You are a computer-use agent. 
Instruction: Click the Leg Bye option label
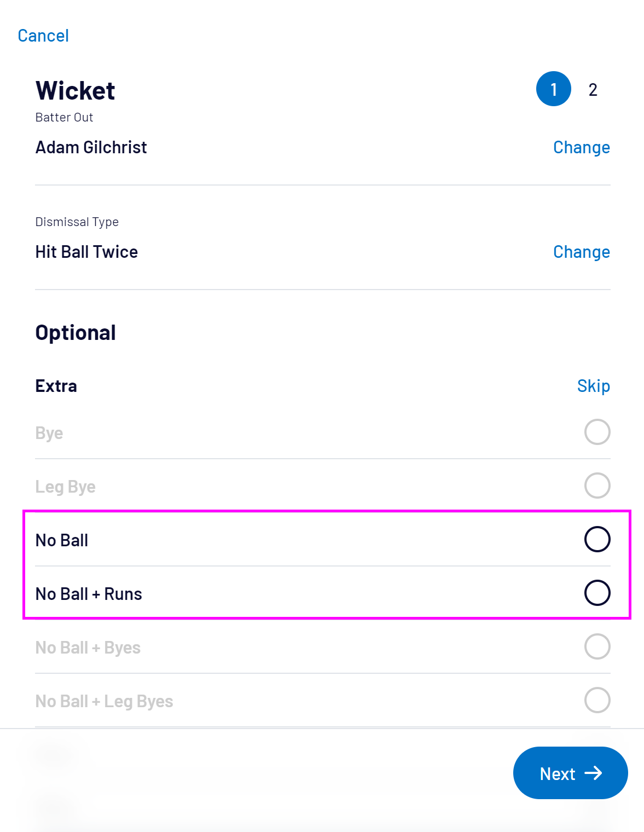point(66,487)
